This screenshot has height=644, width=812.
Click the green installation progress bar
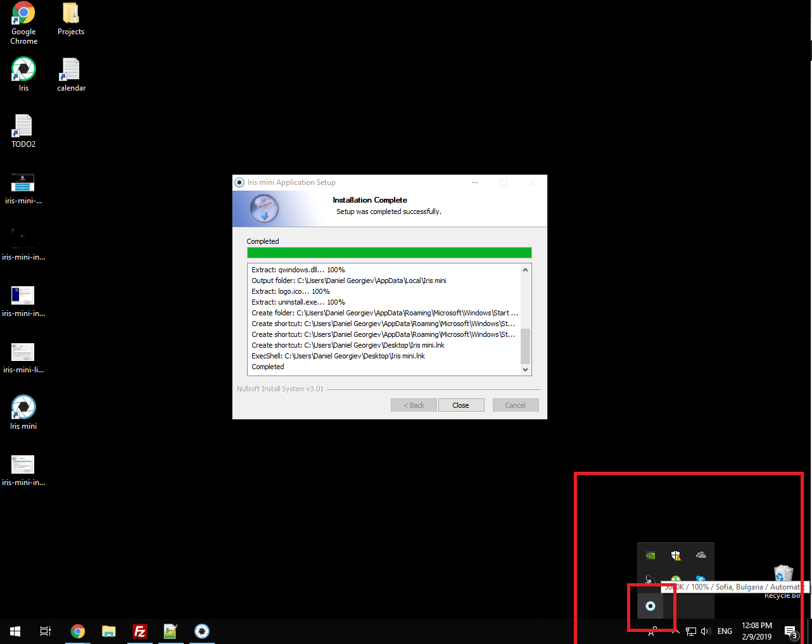390,253
